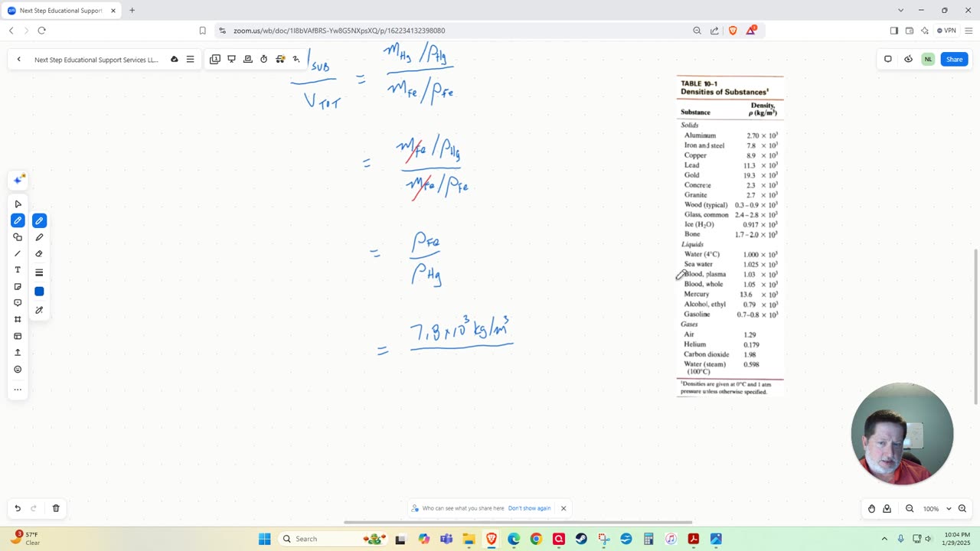Click the toolbar icon with orange badge
The width and height of the screenshot is (980, 551).
[280, 59]
